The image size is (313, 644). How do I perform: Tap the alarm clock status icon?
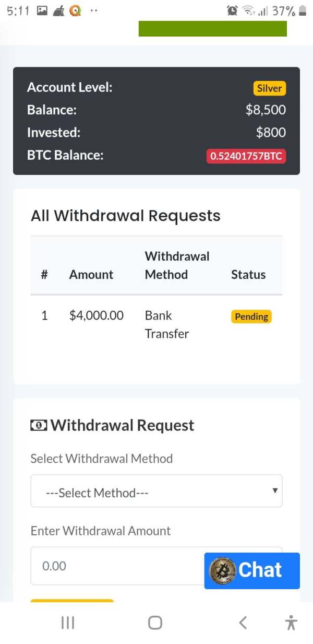[232, 10]
